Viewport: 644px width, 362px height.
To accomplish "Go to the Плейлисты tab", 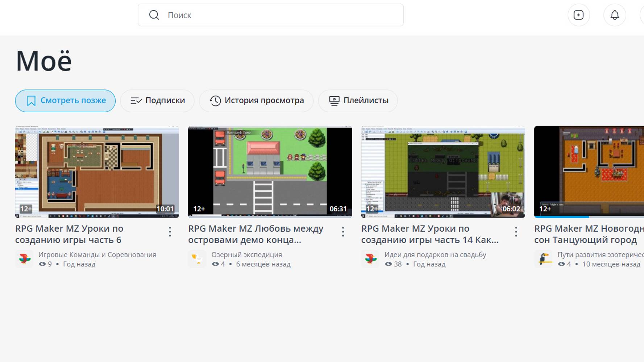I will (x=358, y=101).
